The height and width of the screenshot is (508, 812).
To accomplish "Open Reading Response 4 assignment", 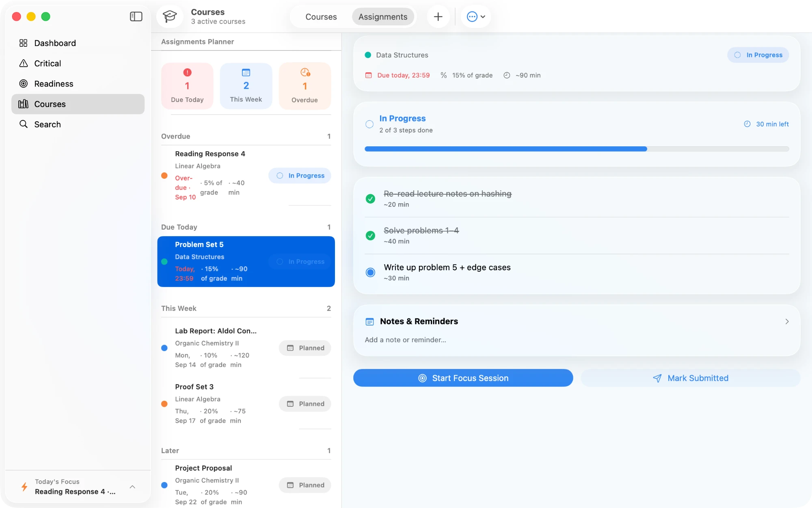I will (x=246, y=176).
